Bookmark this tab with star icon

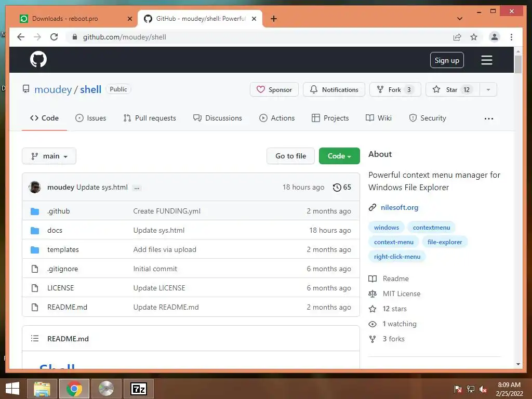pyautogui.click(x=474, y=37)
